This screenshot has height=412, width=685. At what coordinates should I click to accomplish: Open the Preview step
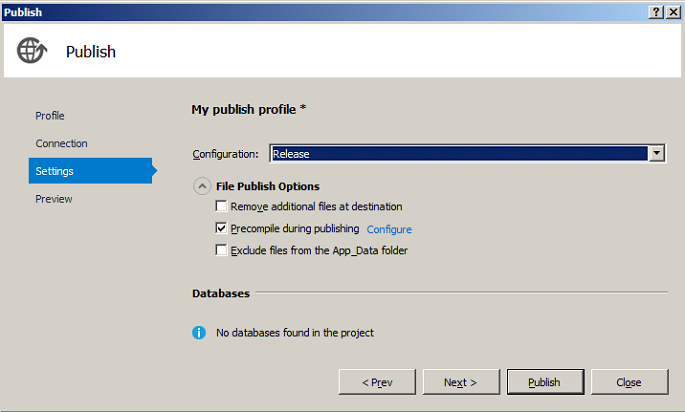click(x=54, y=199)
